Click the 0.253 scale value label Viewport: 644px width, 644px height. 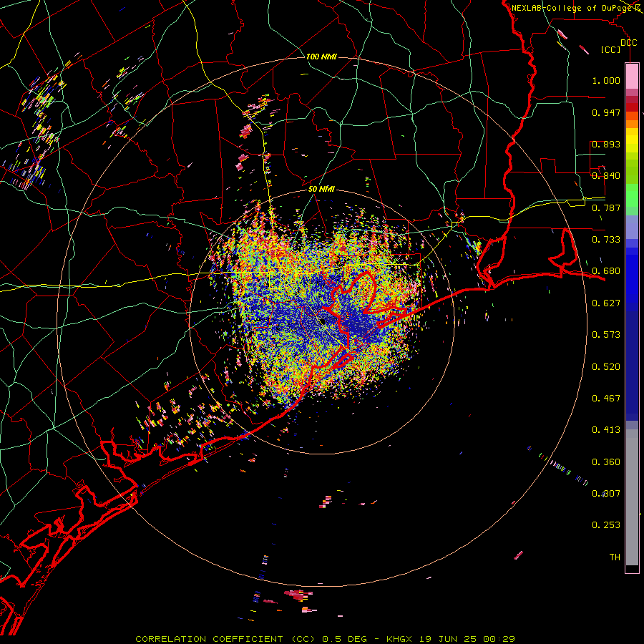pyautogui.click(x=606, y=525)
